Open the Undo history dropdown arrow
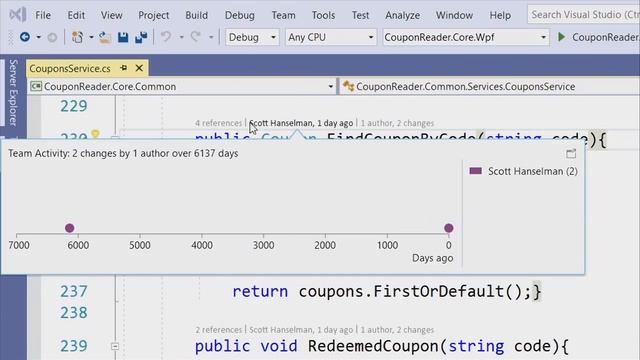The width and height of the screenshot is (640, 360). 181,38
